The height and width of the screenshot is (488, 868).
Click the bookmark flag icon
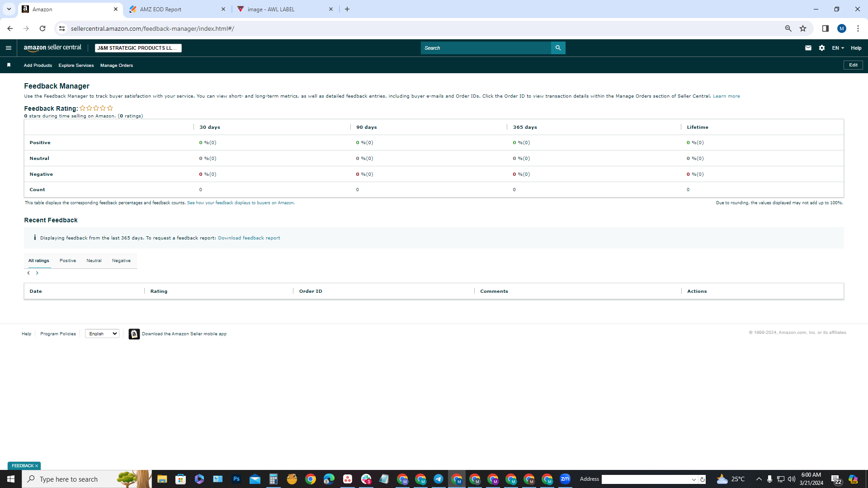9,65
